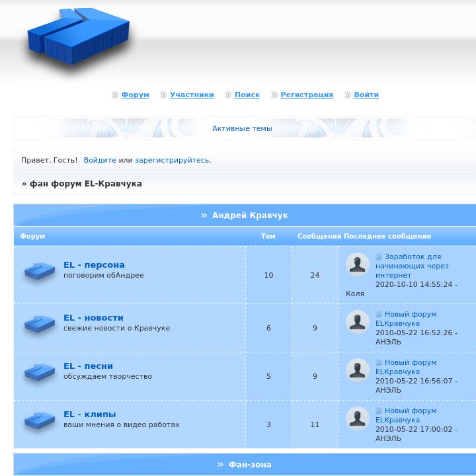The width and height of the screenshot is (476, 476).
Task: Click avatar in EL - новости last post
Action: point(358,321)
